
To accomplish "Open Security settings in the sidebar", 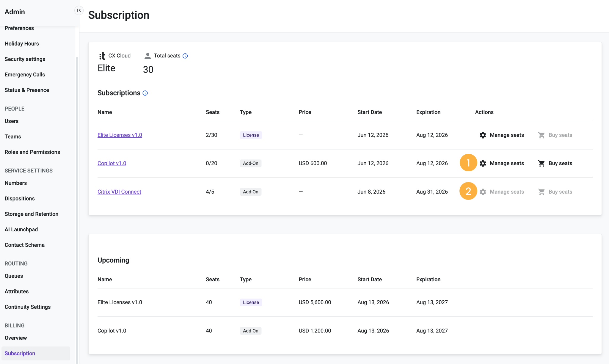I will 25,59.
